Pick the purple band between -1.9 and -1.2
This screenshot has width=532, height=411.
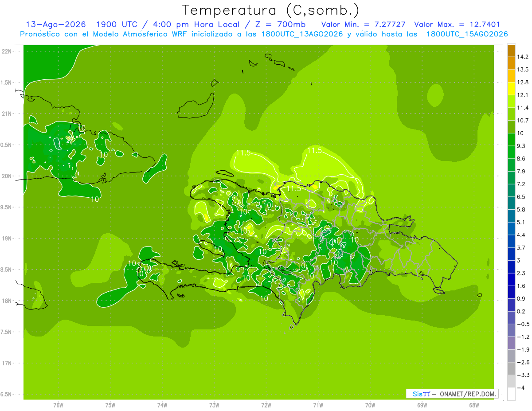tap(511, 343)
